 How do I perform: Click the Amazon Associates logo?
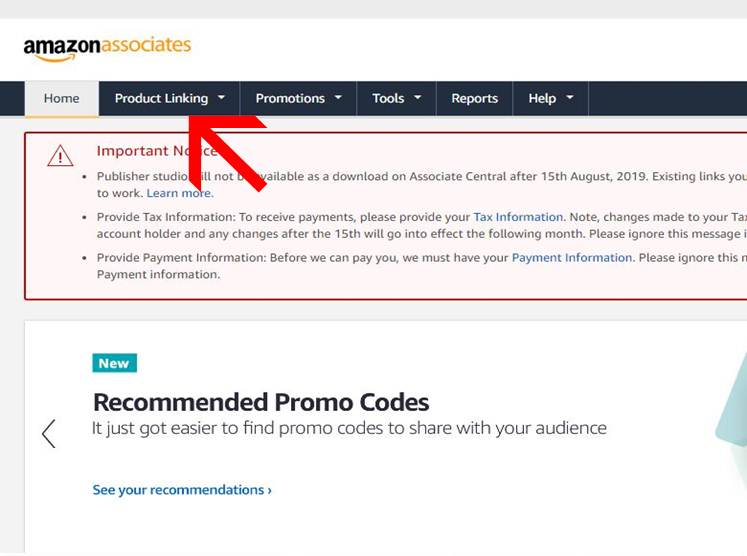[x=107, y=47]
